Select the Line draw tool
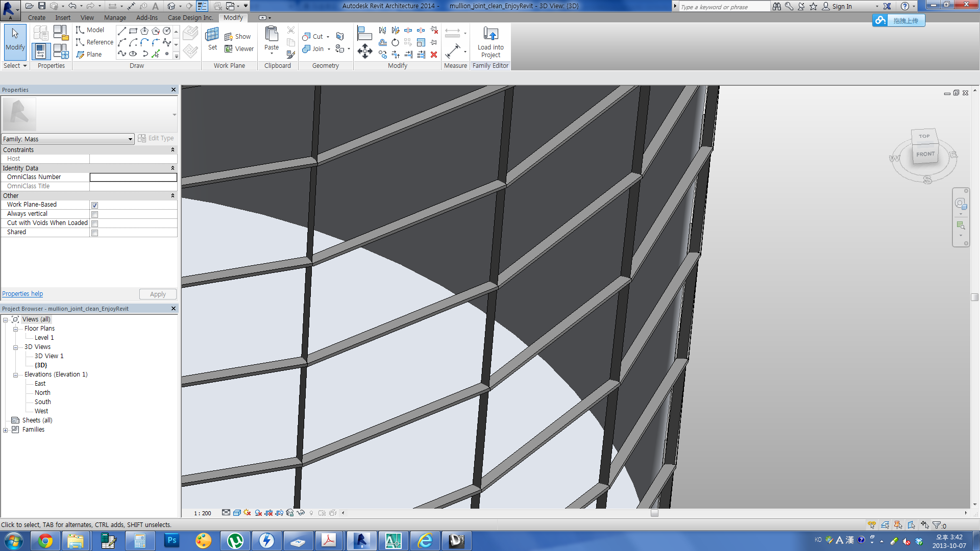 (x=121, y=31)
